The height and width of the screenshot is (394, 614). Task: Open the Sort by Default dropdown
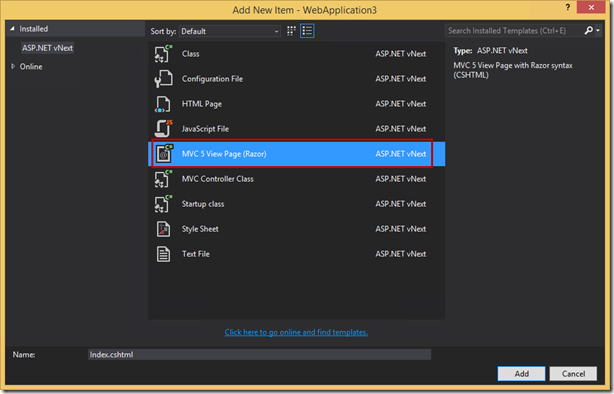click(230, 31)
